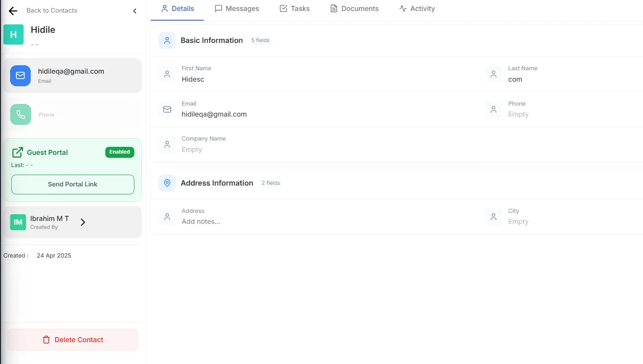Select the Guest Portal external link icon

(x=17, y=152)
